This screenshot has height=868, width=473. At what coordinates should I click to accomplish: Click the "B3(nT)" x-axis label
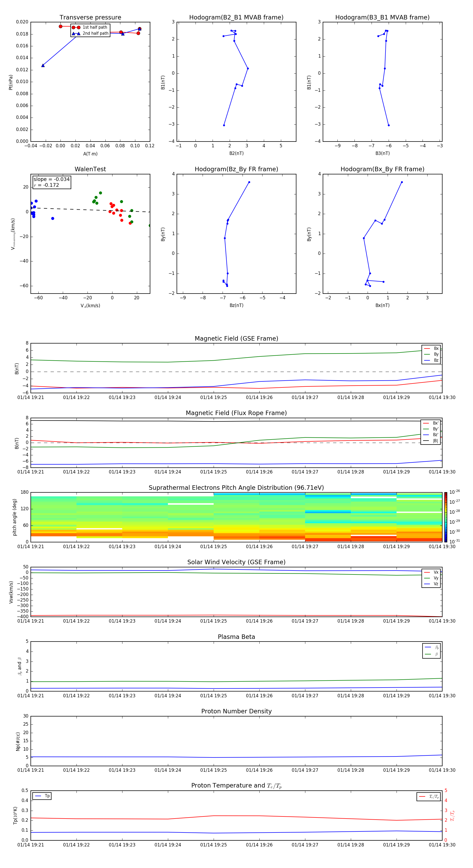click(382, 153)
